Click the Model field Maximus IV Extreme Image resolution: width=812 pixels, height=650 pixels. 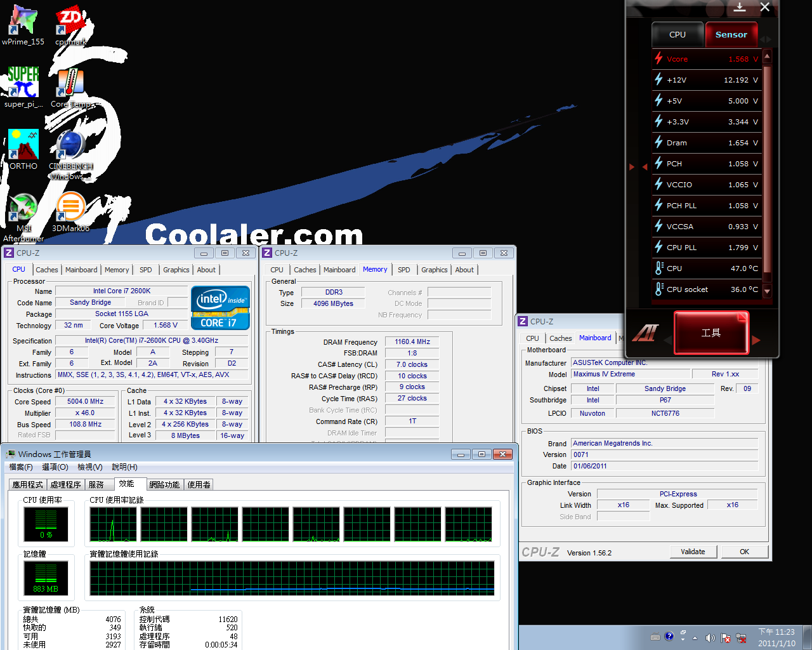pyautogui.click(x=630, y=374)
